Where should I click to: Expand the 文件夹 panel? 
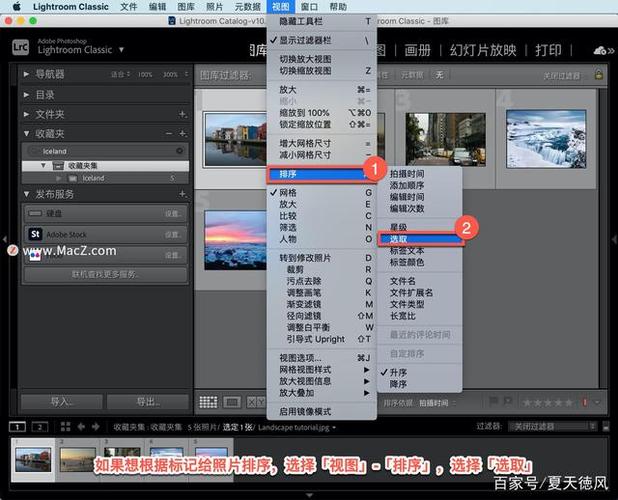(x=26, y=114)
